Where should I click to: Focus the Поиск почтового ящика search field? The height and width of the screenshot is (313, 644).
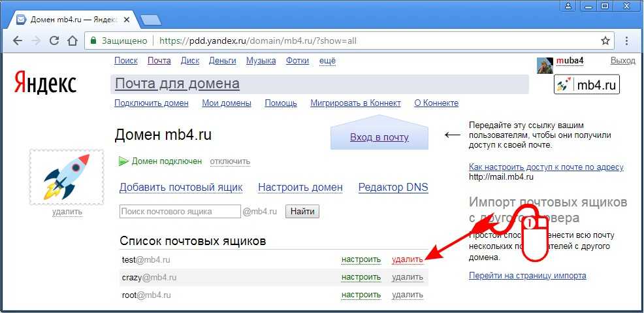coord(180,212)
